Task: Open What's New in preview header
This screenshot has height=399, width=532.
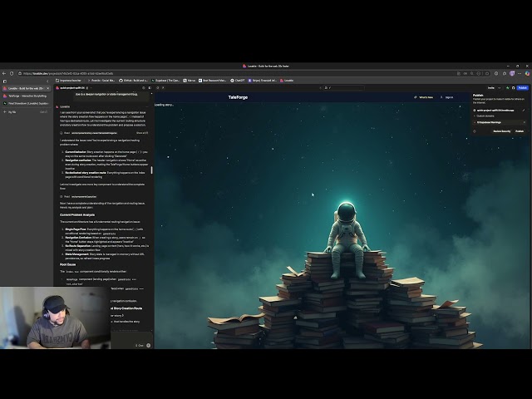Action: click(x=423, y=97)
